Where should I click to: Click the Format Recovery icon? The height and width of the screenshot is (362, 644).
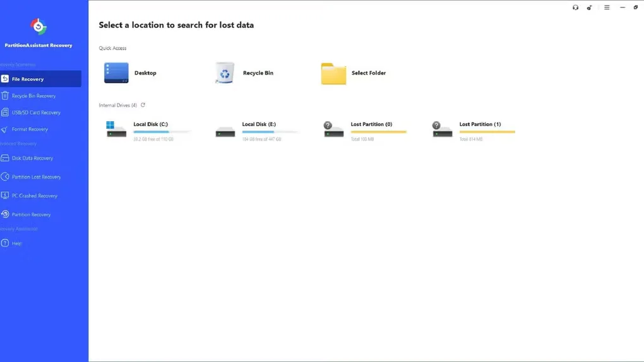[x=4, y=130]
